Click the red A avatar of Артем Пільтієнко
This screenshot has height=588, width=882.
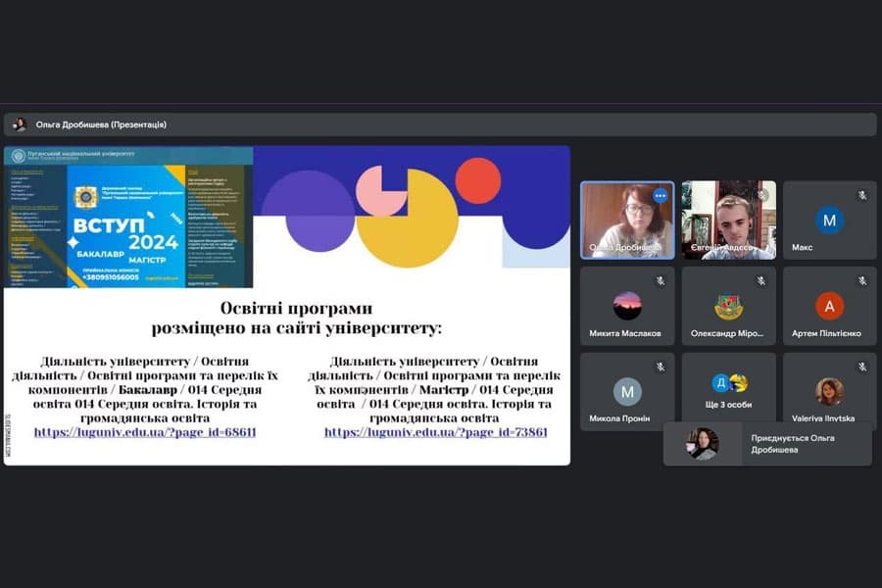tap(829, 306)
